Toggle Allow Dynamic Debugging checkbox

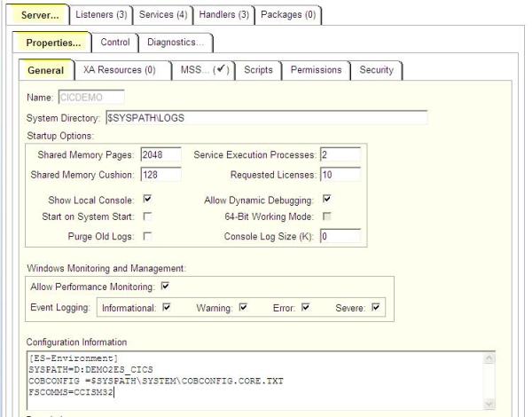coord(325,200)
